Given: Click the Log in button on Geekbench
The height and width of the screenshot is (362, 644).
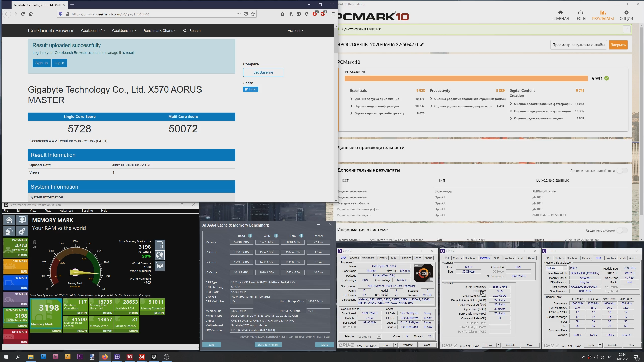Looking at the screenshot, I should [x=59, y=63].
